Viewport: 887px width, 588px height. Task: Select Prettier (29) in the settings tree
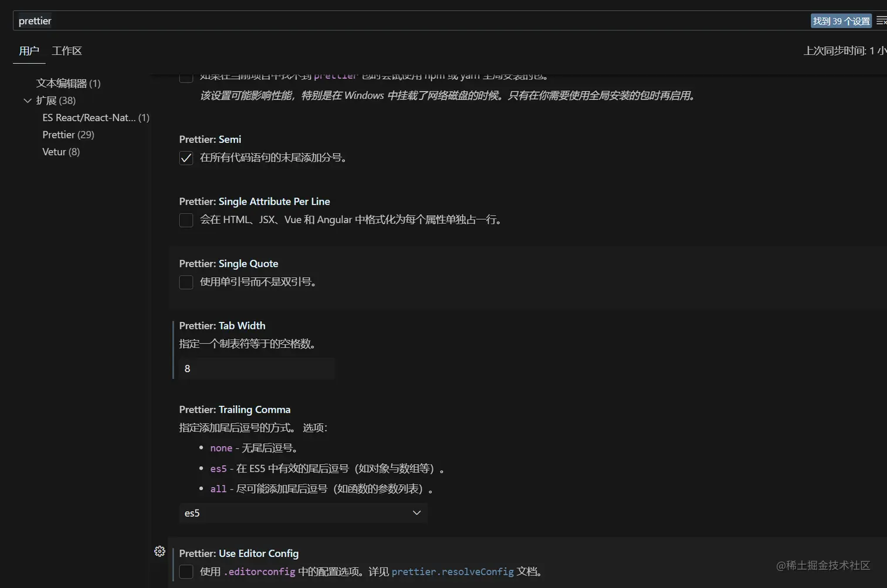point(68,134)
